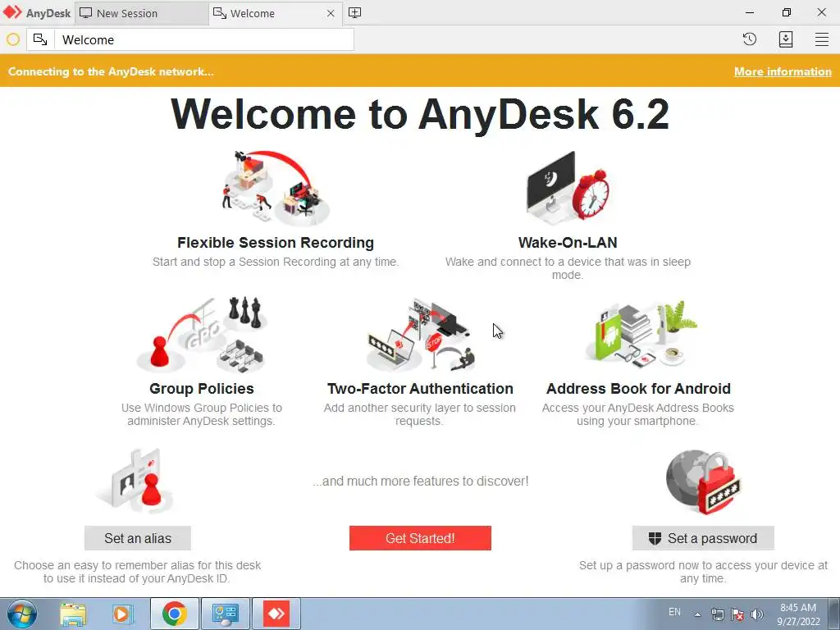The height and width of the screenshot is (630, 840).
Task: Click the Flexible Session Recording illustration
Action: [275, 188]
